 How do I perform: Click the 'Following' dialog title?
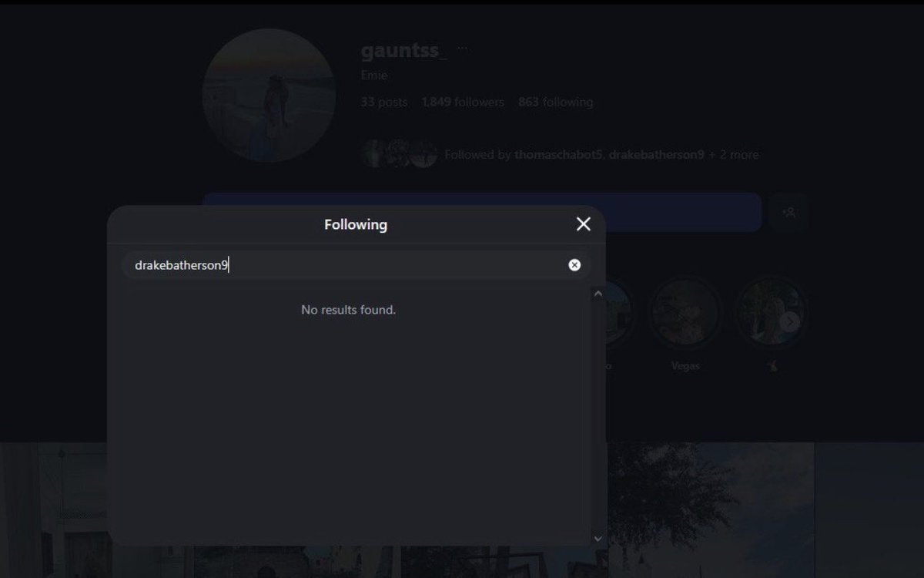point(356,224)
